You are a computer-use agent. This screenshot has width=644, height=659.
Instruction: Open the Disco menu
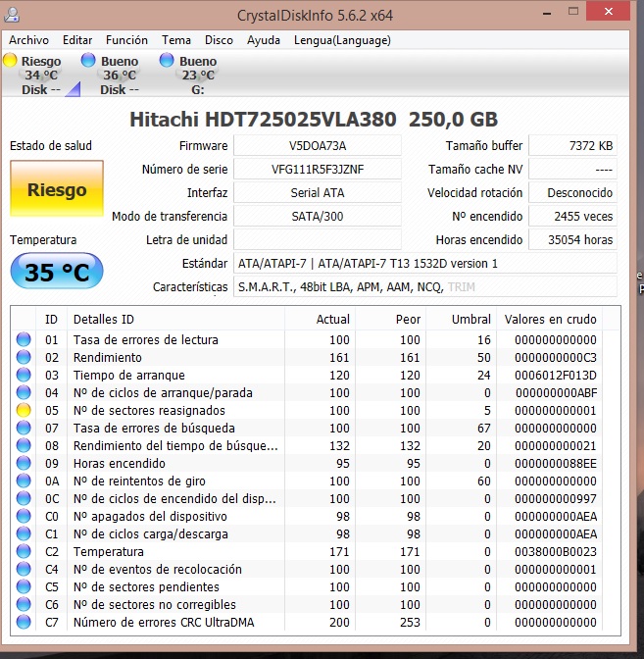coord(219,40)
